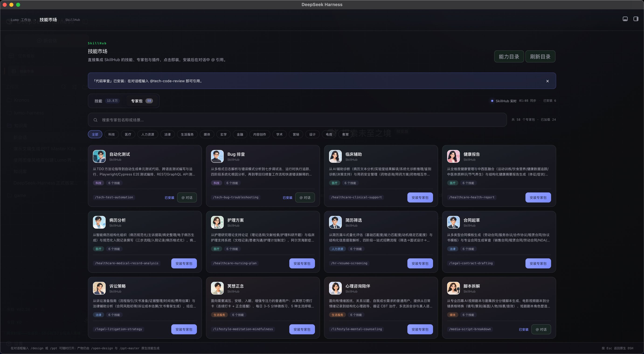Install the 临床辅助 expert pack
644x354 pixels.
click(x=420, y=198)
